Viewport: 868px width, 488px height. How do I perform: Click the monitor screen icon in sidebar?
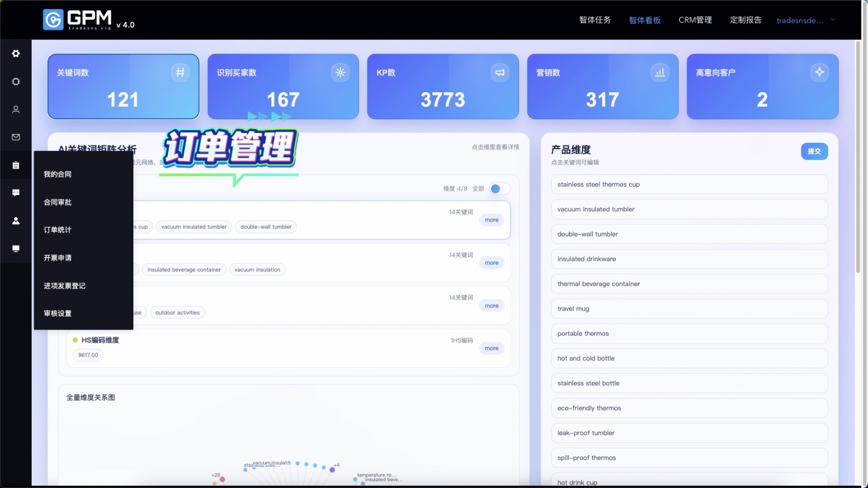pos(16,249)
